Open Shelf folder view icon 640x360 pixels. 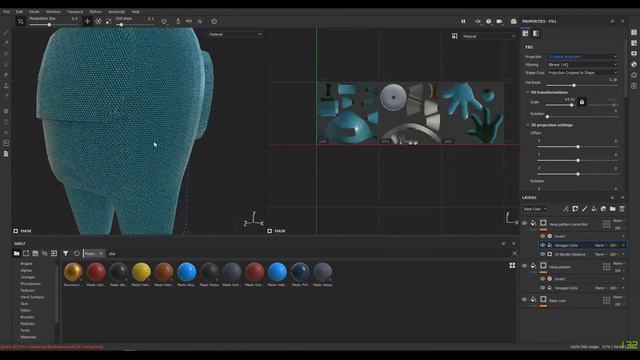(16, 253)
